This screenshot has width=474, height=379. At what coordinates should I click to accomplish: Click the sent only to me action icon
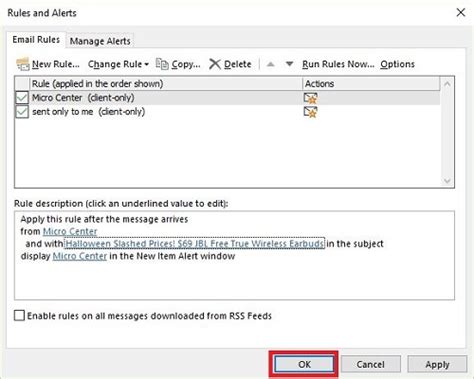pos(310,112)
